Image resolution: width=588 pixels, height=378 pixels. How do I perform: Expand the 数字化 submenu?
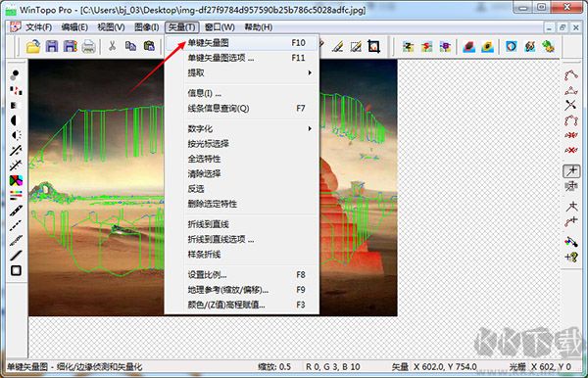pos(242,128)
